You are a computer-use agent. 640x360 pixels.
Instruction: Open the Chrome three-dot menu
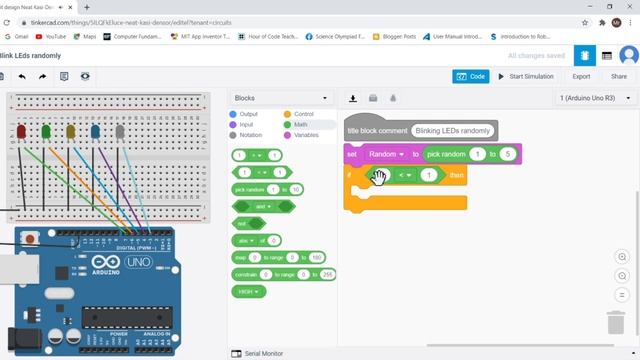631,23
